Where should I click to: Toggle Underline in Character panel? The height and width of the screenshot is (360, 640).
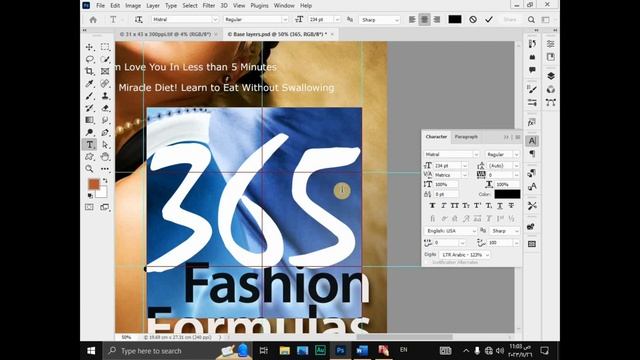tap(500, 206)
